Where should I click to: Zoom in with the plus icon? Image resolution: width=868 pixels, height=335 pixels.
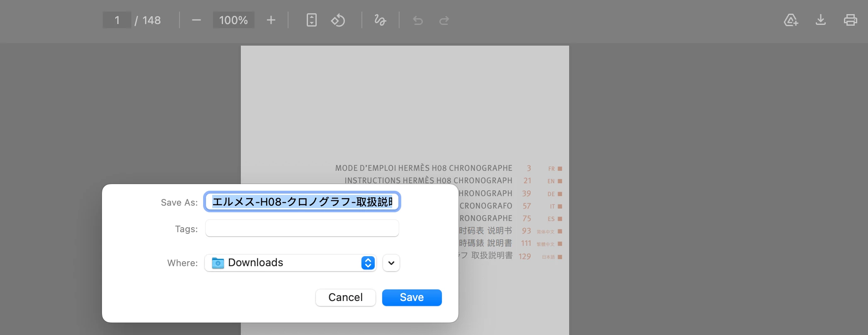[271, 20]
